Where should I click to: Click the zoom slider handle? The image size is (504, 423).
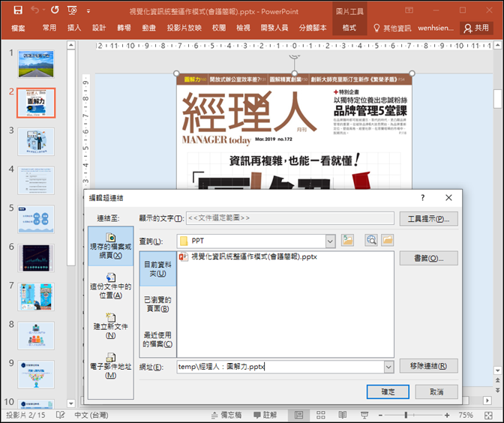pos(406,415)
